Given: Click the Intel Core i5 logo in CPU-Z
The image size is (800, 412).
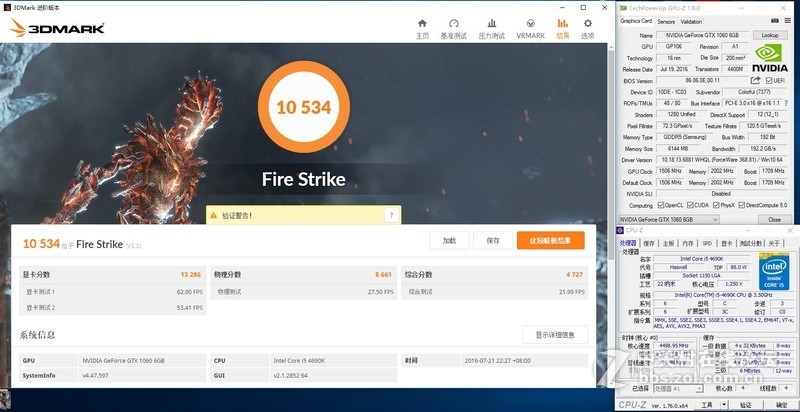Looking at the screenshot, I should pyautogui.click(x=773, y=271).
